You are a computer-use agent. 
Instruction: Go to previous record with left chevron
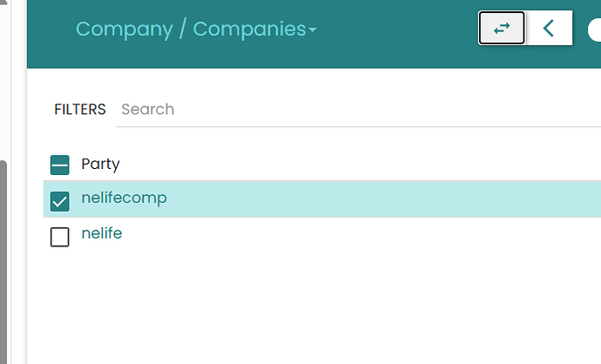click(549, 28)
